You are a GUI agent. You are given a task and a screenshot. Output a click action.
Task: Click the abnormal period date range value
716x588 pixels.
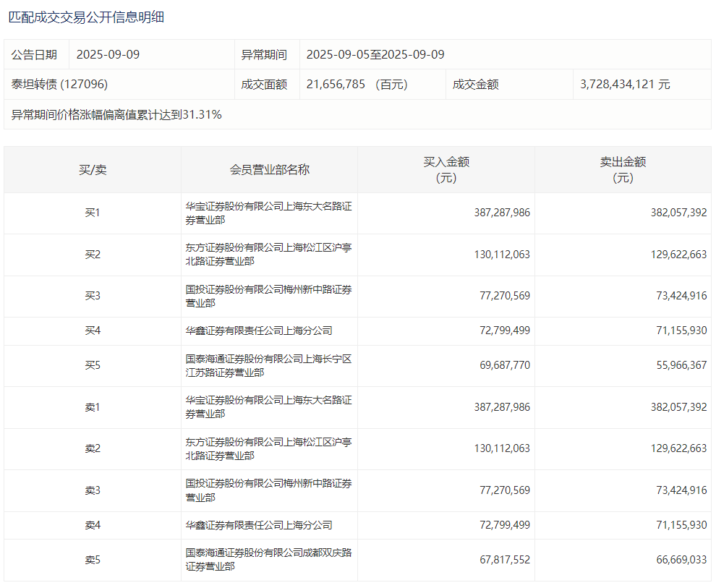point(375,55)
